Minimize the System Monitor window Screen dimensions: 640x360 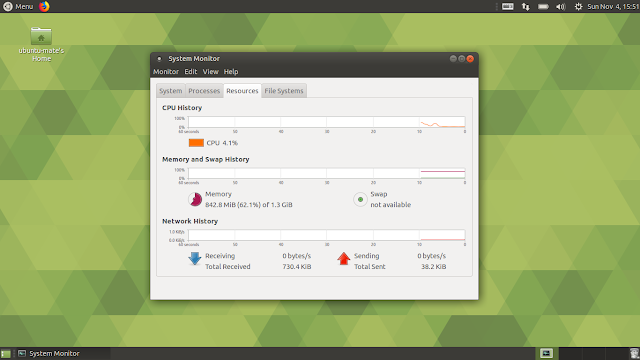click(453, 59)
